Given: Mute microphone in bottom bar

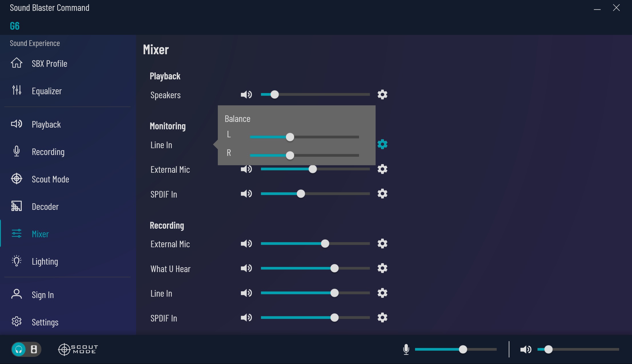Looking at the screenshot, I should (x=406, y=349).
